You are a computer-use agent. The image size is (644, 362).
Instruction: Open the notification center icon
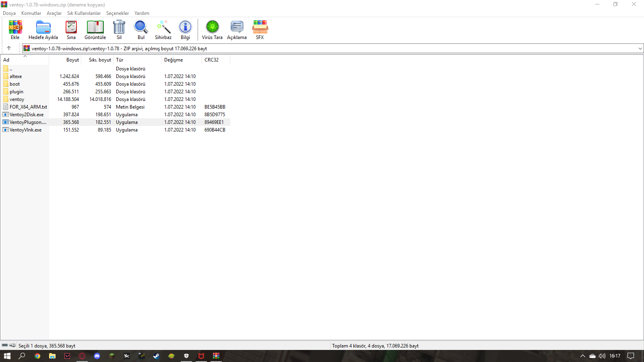click(631, 356)
